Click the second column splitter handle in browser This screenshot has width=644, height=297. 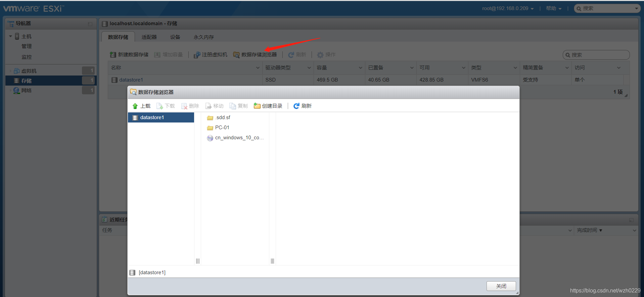click(x=272, y=261)
